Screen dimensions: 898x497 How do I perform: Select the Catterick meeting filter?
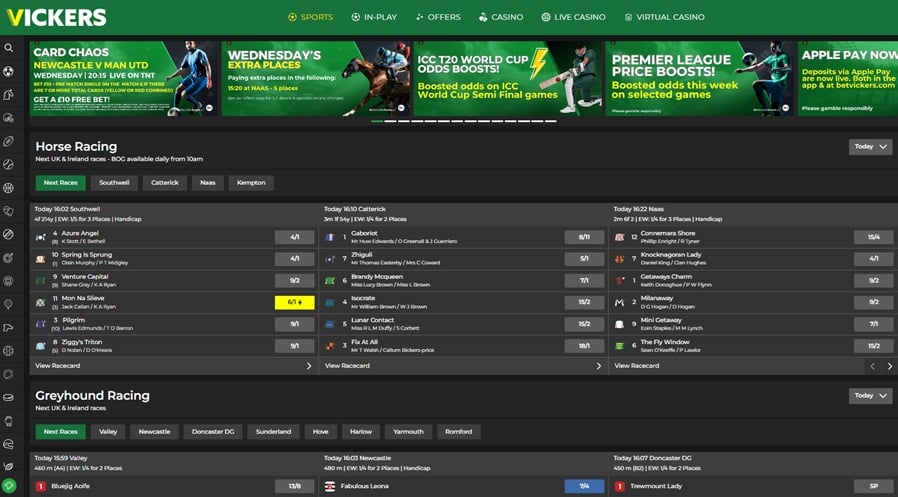point(165,183)
